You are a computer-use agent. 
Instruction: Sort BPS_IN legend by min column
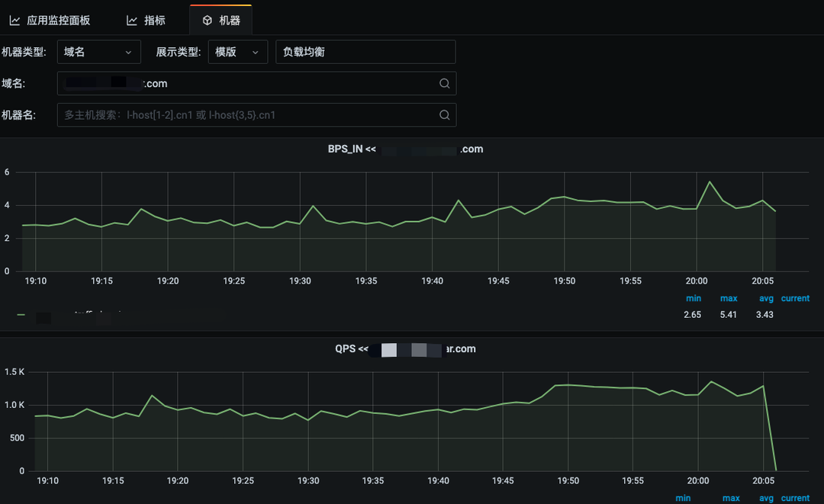(693, 298)
